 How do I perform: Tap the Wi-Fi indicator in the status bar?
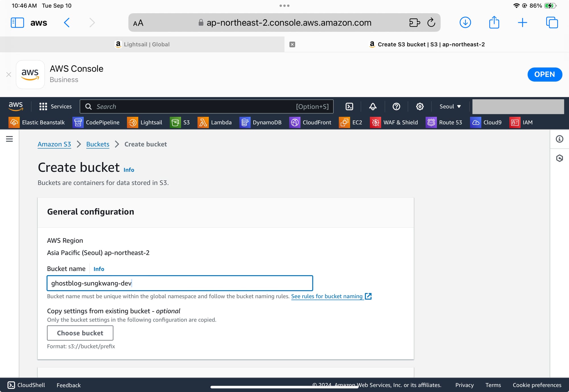[x=516, y=6]
